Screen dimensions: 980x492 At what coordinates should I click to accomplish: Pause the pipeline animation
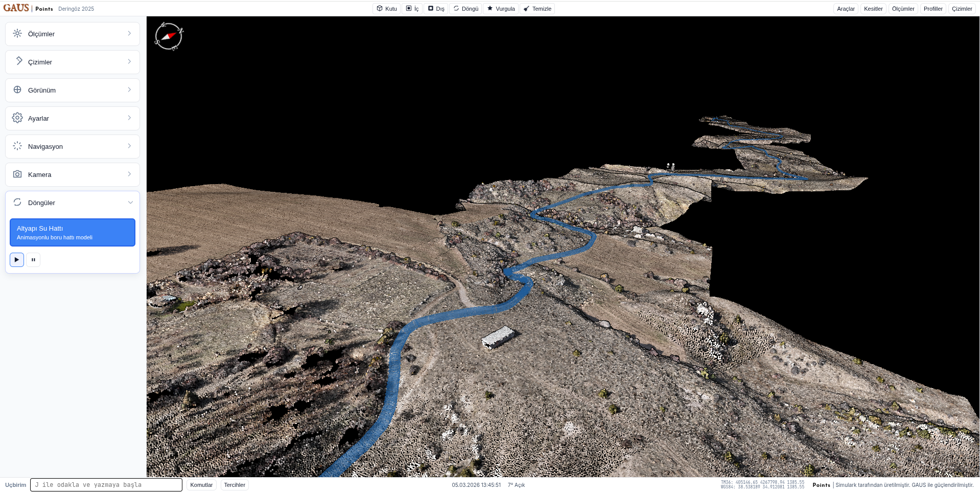tap(33, 260)
